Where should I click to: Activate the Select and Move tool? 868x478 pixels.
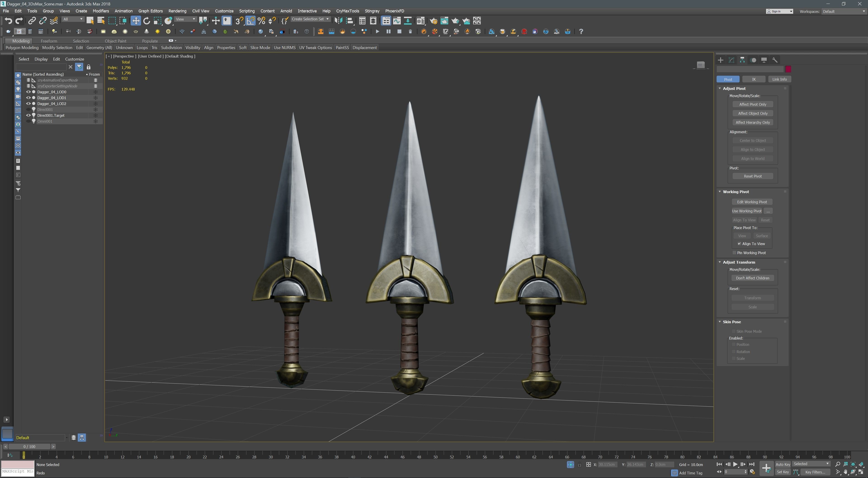[135, 21]
